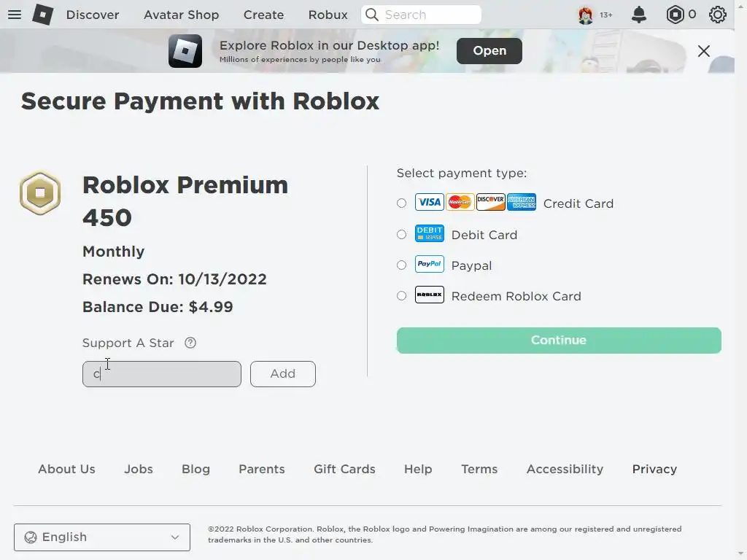The height and width of the screenshot is (560, 747).
Task: Click the Robux count 0
Action: point(692,15)
